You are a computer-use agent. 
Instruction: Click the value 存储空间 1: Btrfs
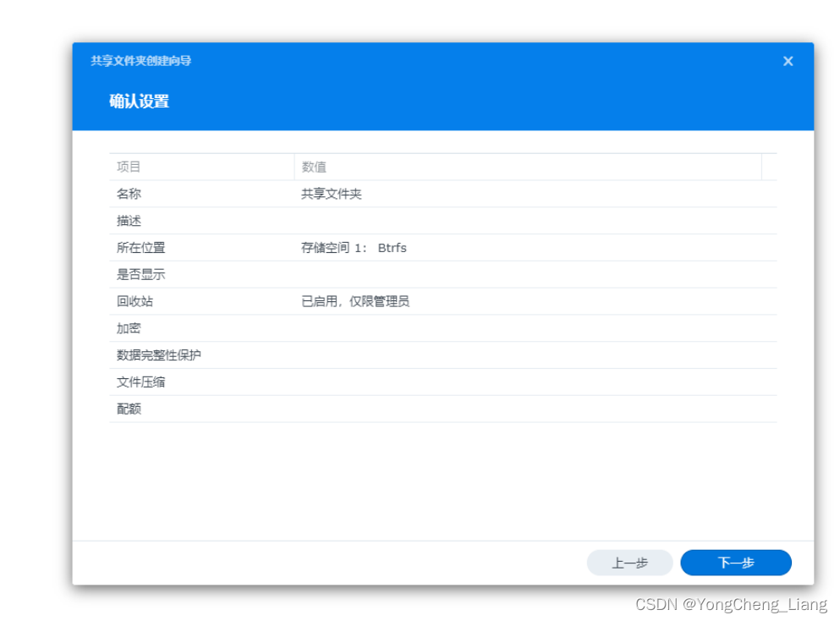354,248
